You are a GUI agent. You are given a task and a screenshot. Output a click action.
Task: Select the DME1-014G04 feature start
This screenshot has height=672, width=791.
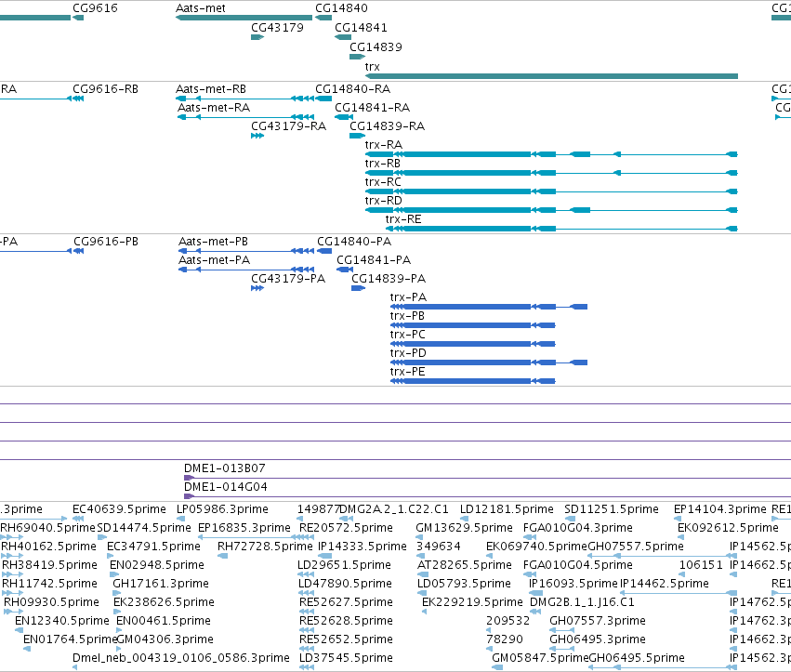[189, 496]
